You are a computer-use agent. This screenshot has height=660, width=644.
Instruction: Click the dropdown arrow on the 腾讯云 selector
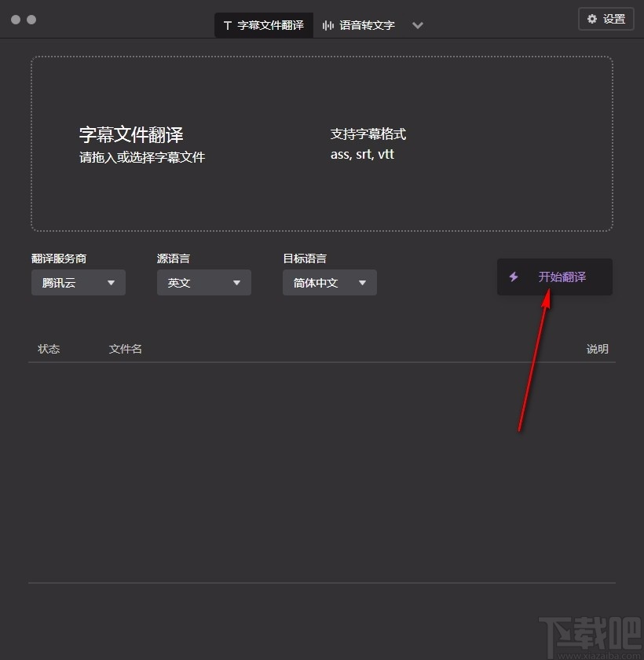[112, 282]
